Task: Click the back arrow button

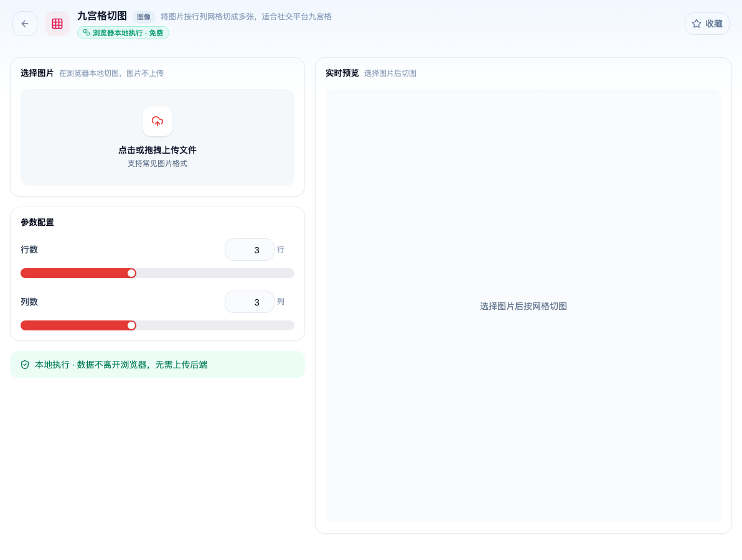Action: pos(25,24)
